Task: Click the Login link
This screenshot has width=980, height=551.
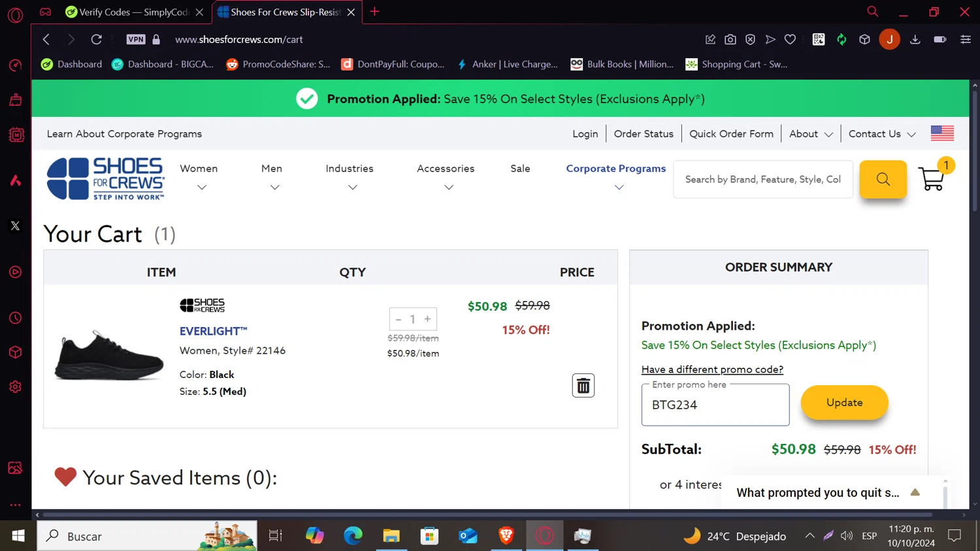Action: (585, 134)
